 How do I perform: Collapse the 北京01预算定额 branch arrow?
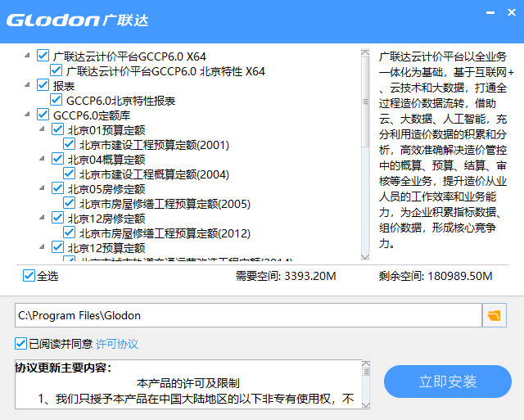tap(41, 129)
